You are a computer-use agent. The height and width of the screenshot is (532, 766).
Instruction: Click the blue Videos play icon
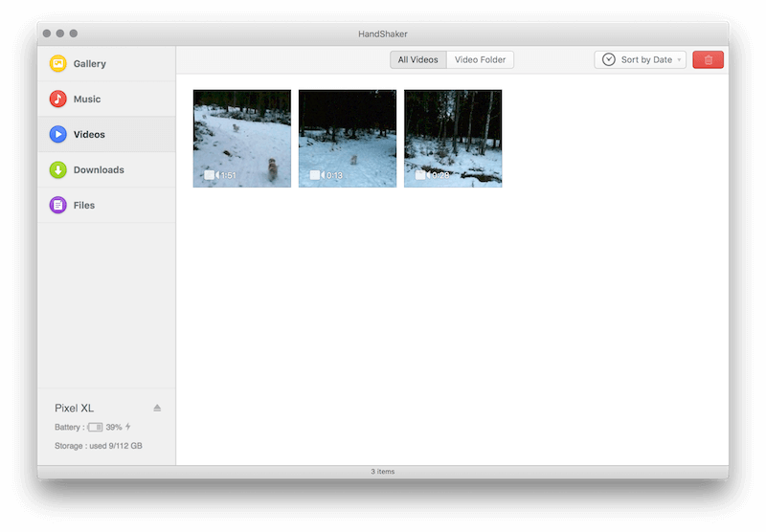58,135
